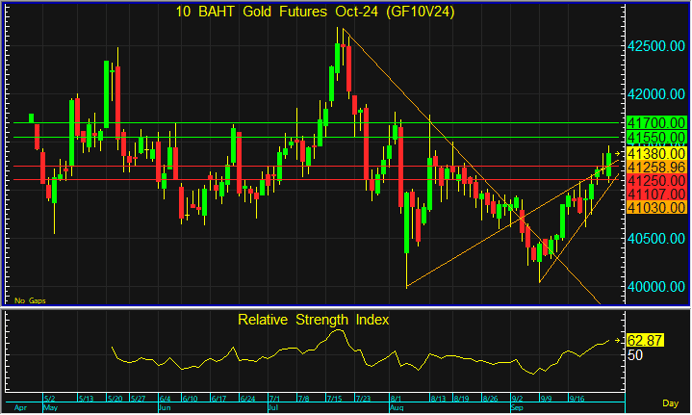The width and height of the screenshot is (692, 415).
Task: Click the 41258.96 orange price label
Action: [655, 168]
